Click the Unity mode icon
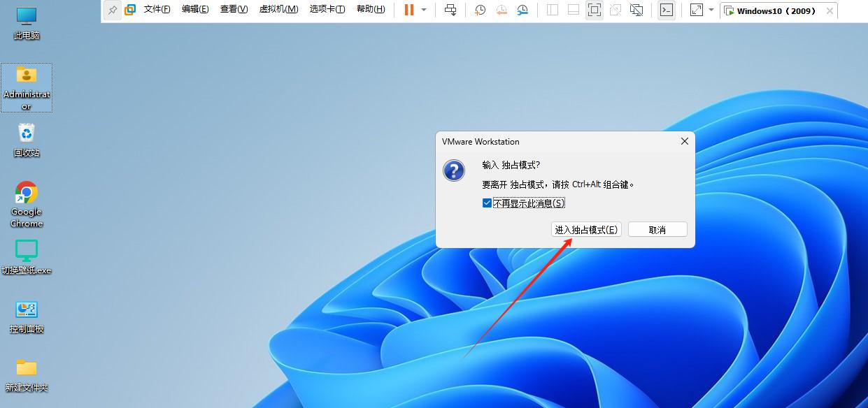Viewport: 868px width, 408px height. click(616, 10)
